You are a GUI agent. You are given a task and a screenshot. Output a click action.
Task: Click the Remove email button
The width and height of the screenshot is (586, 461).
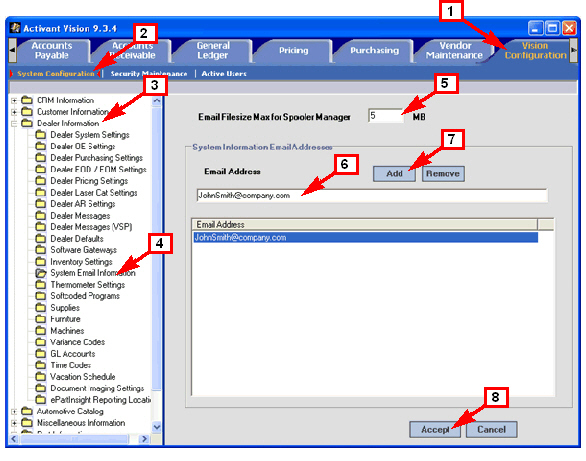tap(443, 174)
